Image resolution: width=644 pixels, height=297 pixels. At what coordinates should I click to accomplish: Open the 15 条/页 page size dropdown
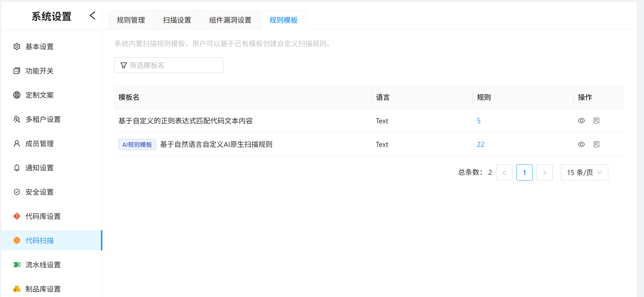click(x=584, y=173)
